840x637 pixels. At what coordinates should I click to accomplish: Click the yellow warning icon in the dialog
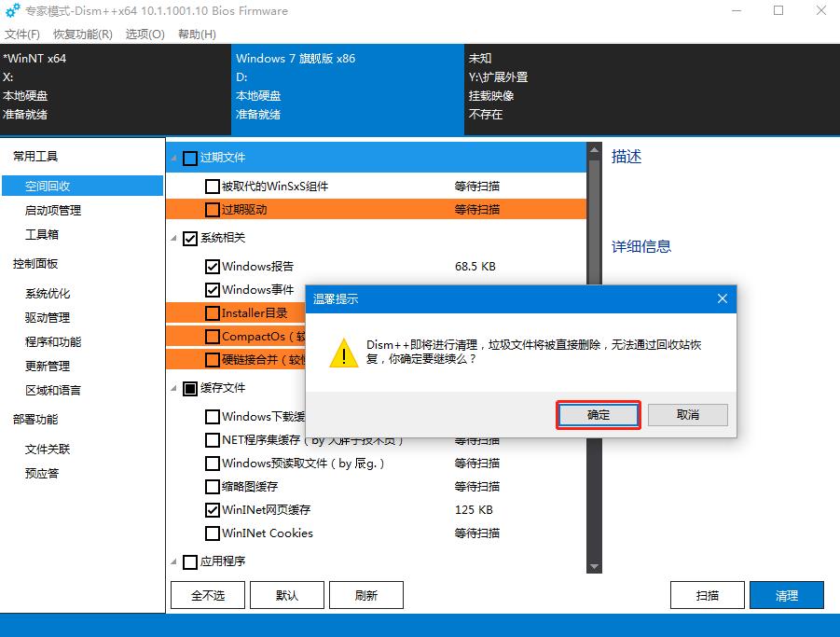(x=344, y=354)
